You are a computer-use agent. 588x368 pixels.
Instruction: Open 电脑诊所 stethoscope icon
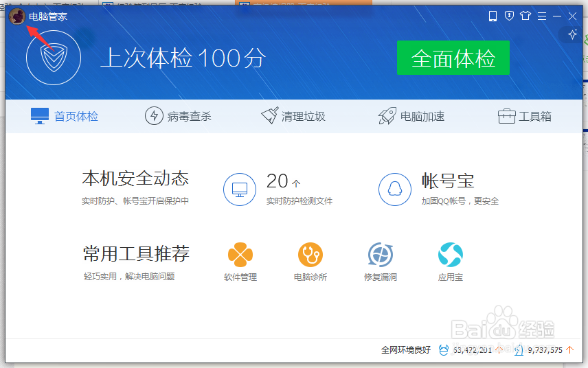pyautogui.click(x=310, y=255)
